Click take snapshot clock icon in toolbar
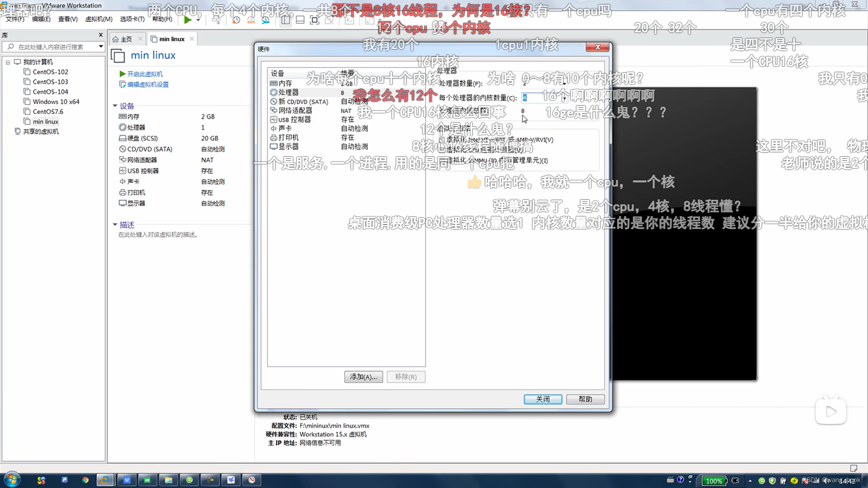Image resolution: width=868 pixels, height=488 pixels. click(236, 20)
